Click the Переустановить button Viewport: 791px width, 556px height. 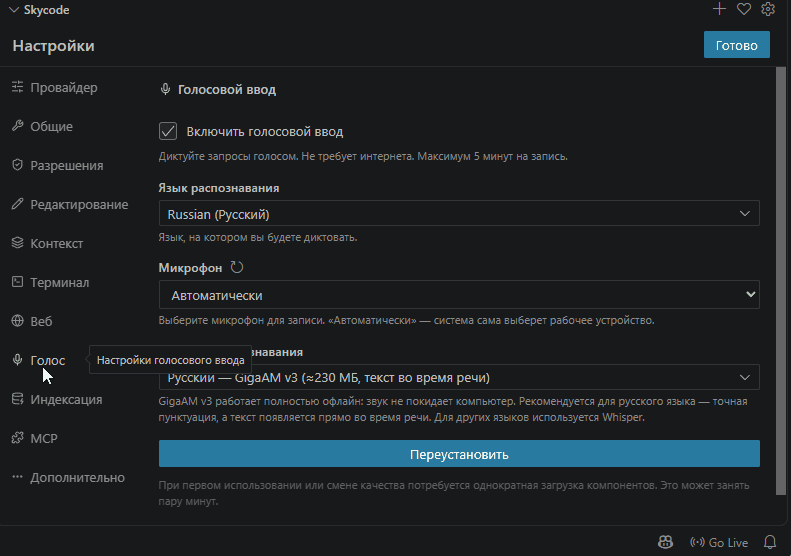click(459, 454)
